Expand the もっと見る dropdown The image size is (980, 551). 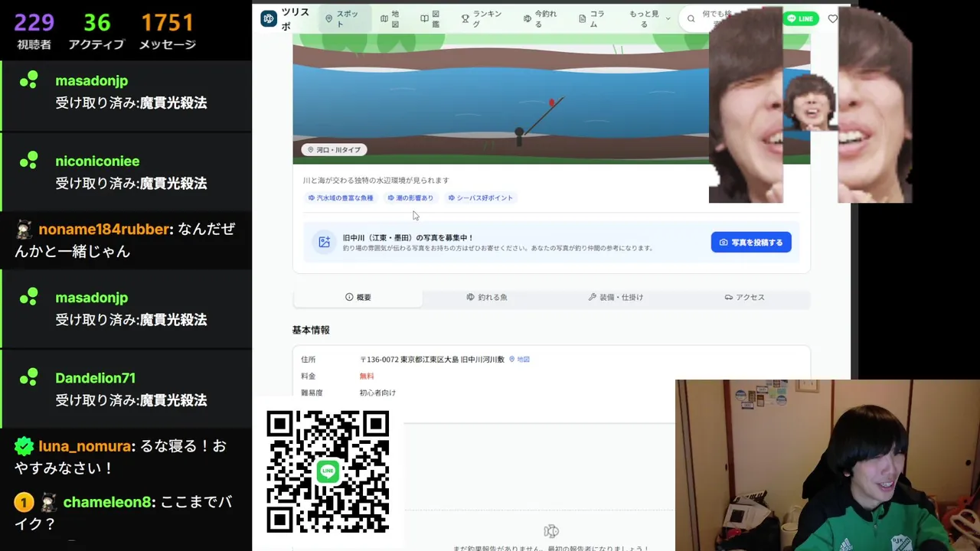click(649, 18)
